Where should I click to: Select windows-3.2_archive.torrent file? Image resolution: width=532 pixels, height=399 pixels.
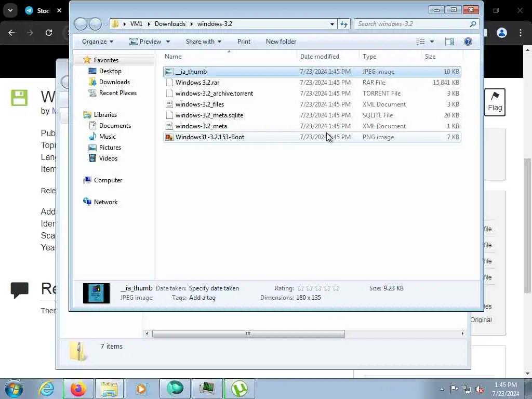[312, 94]
